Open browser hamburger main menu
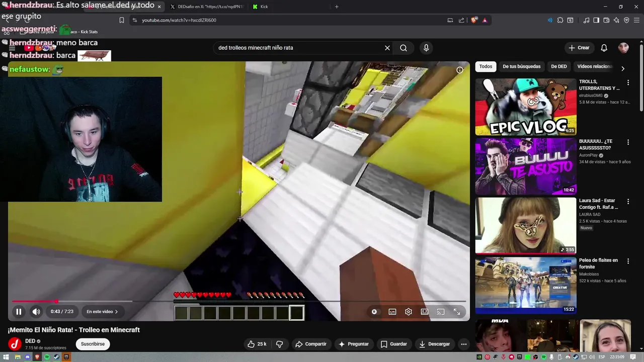The image size is (644, 362). tap(636, 20)
